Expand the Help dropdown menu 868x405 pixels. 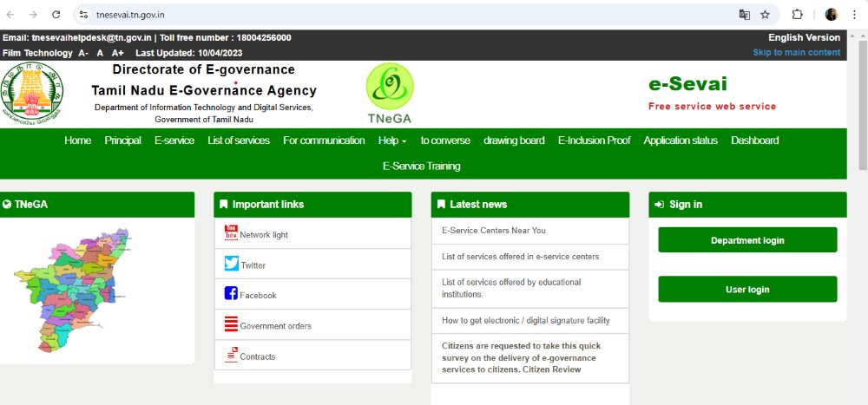click(392, 140)
